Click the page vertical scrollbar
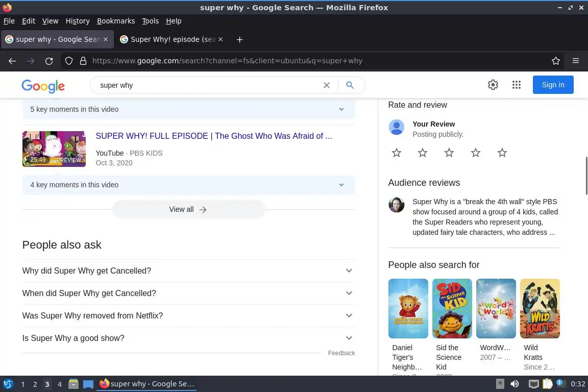The height and width of the screenshot is (392, 588). point(586,176)
